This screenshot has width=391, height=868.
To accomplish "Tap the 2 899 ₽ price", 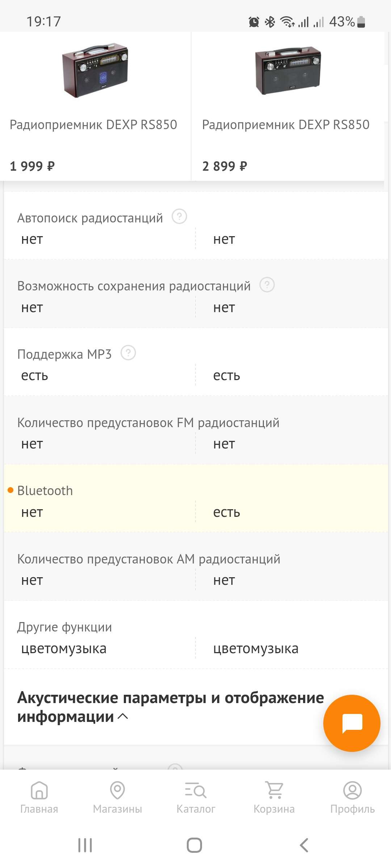I will coord(224,166).
